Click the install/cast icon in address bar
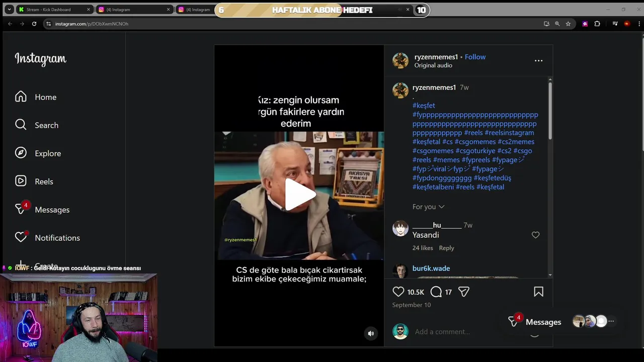Image resolution: width=644 pixels, height=362 pixels. (x=546, y=24)
